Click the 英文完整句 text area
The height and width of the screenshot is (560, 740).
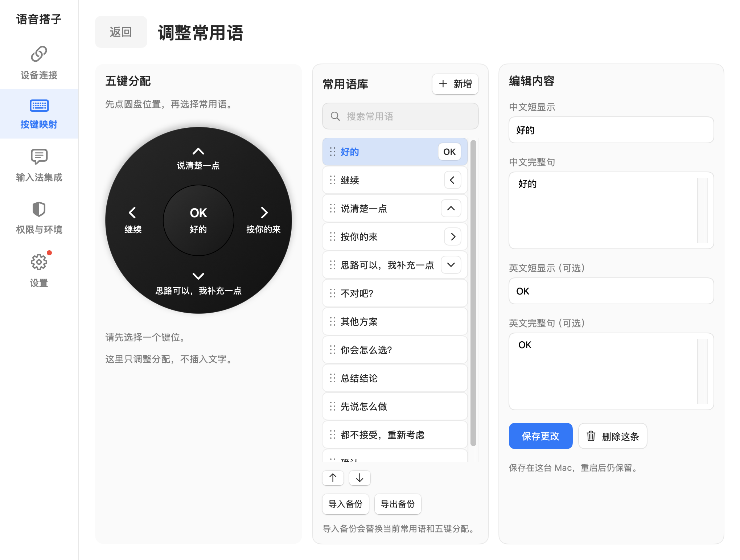[611, 371]
